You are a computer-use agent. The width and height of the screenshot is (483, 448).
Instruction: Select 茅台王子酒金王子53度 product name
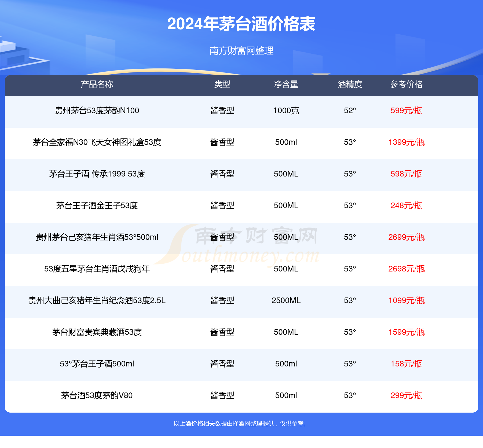(x=97, y=205)
